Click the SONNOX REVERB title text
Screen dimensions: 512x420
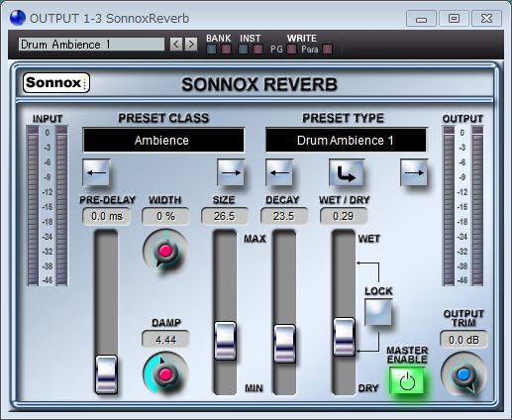click(259, 84)
